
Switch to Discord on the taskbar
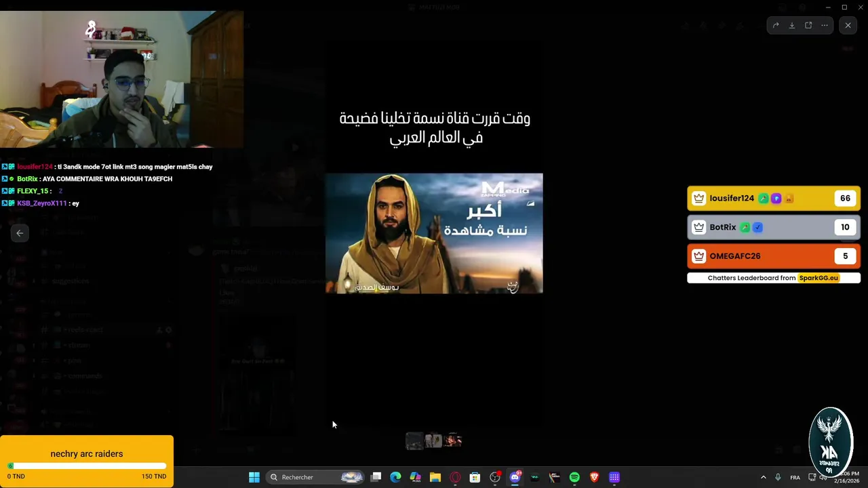(515, 477)
